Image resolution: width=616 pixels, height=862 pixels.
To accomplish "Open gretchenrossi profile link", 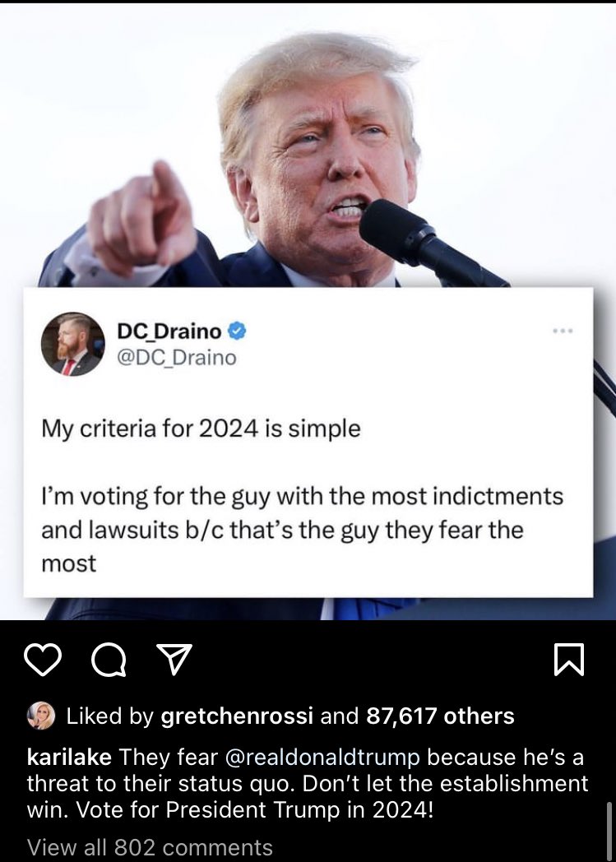I will pos(237,716).
